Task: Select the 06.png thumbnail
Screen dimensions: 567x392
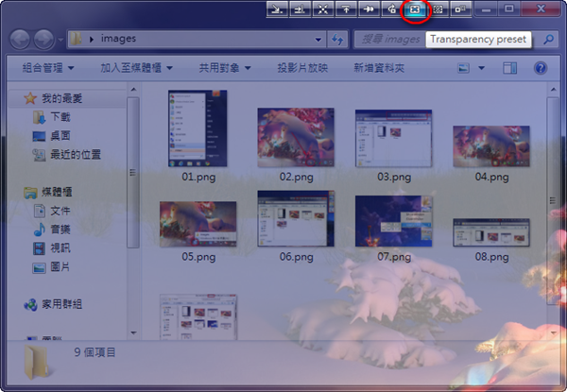Action: (x=296, y=219)
